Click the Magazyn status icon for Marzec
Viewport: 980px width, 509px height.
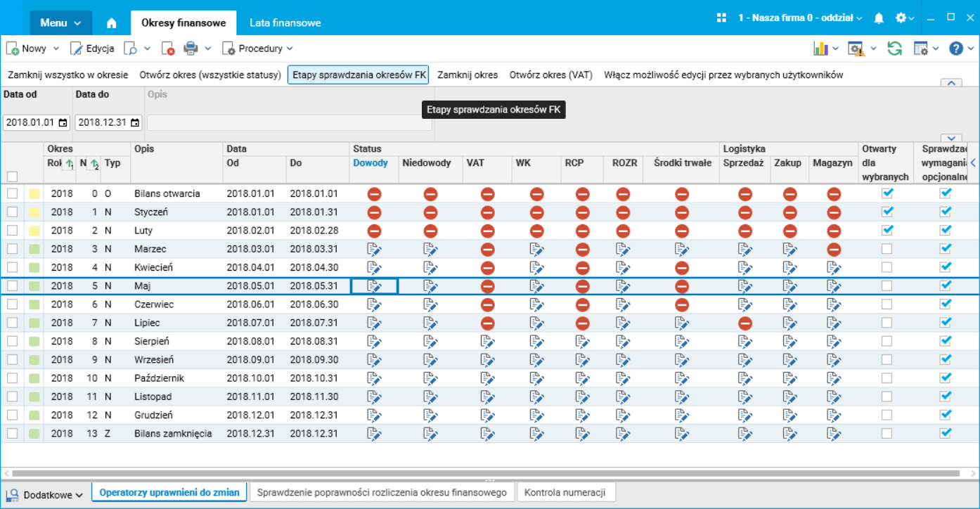coord(834,249)
